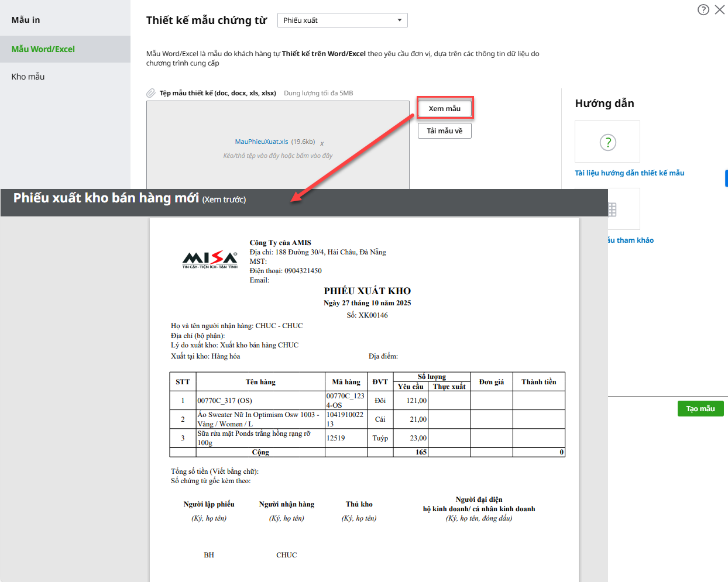Switch to Mẫu Word/Excel tab
Screen dimensions: 728x582
[43, 49]
